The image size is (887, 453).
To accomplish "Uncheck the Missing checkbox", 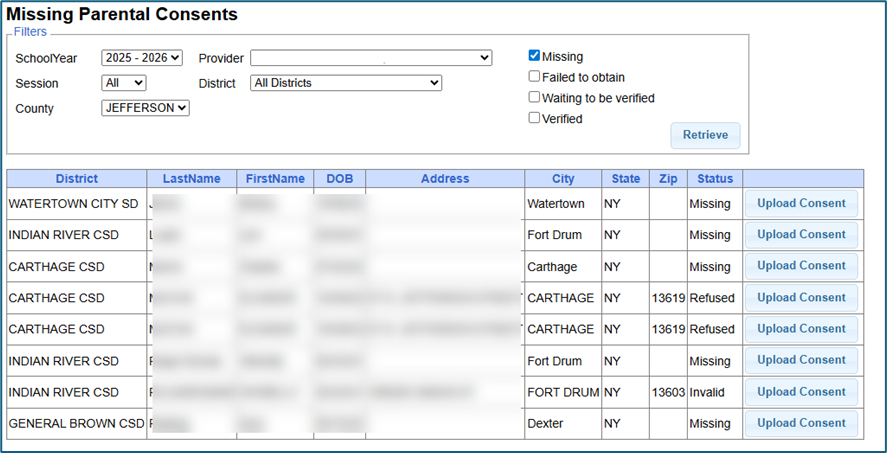I will click(x=535, y=56).
